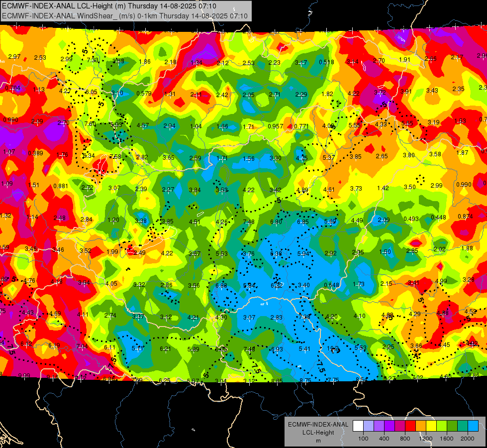Click the wind shear value 8.54

tap(362, 379)
